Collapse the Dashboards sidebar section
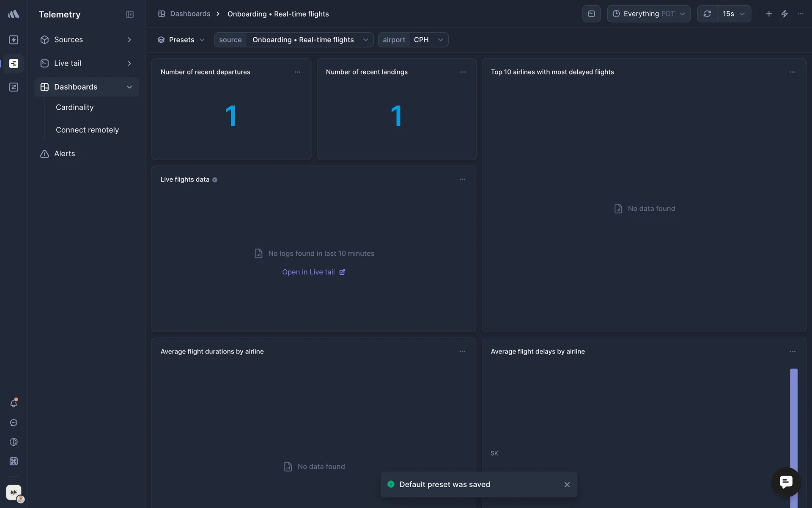 tap(129, 87)
